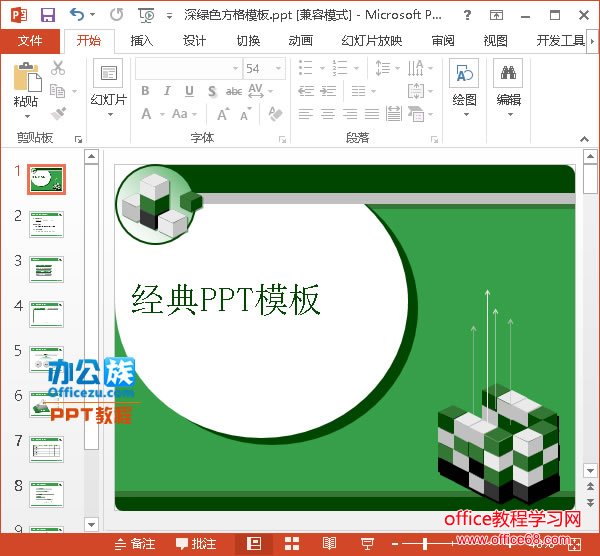The width and height of the screenshot is (600, 556).
Task: Open the Editing (编辑) binoculars icon
Action: click(x=508, y=76)
